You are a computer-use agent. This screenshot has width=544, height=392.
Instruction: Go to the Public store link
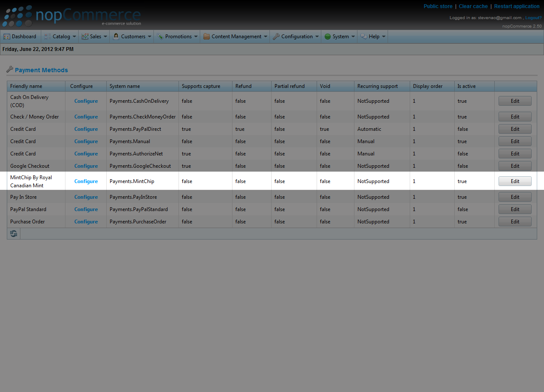pyautogui.click(x=438, y=6)
